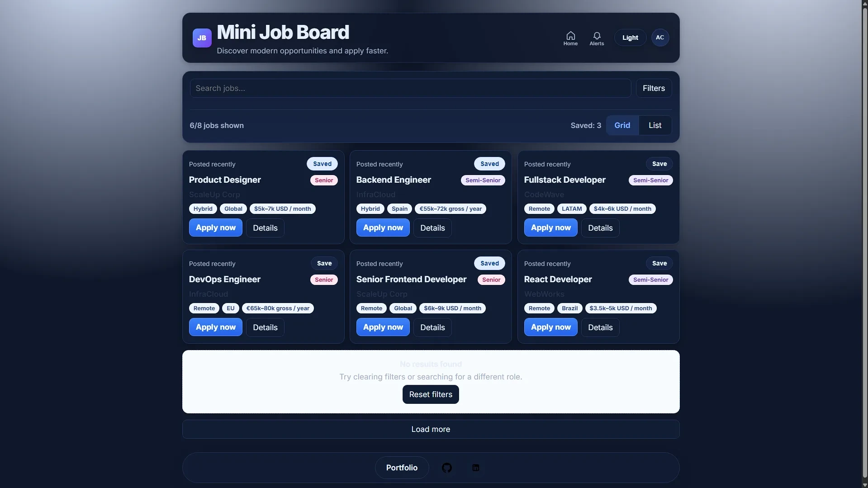Apply now to Fullstack Developer

(551, 227)
